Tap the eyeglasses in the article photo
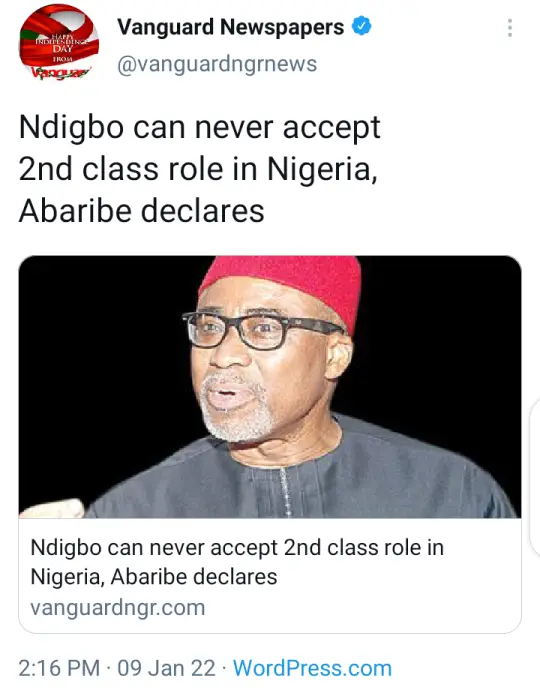540x699 pixels. pos(261,329)
